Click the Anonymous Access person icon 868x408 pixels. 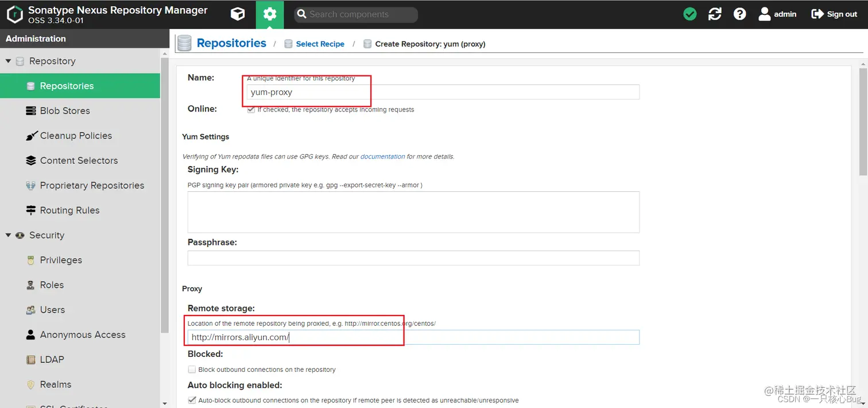coord(31,334)
